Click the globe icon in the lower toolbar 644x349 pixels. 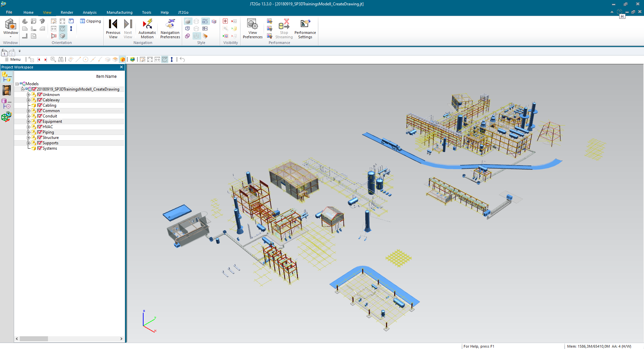pyautogui.click(x=132, y=59)
